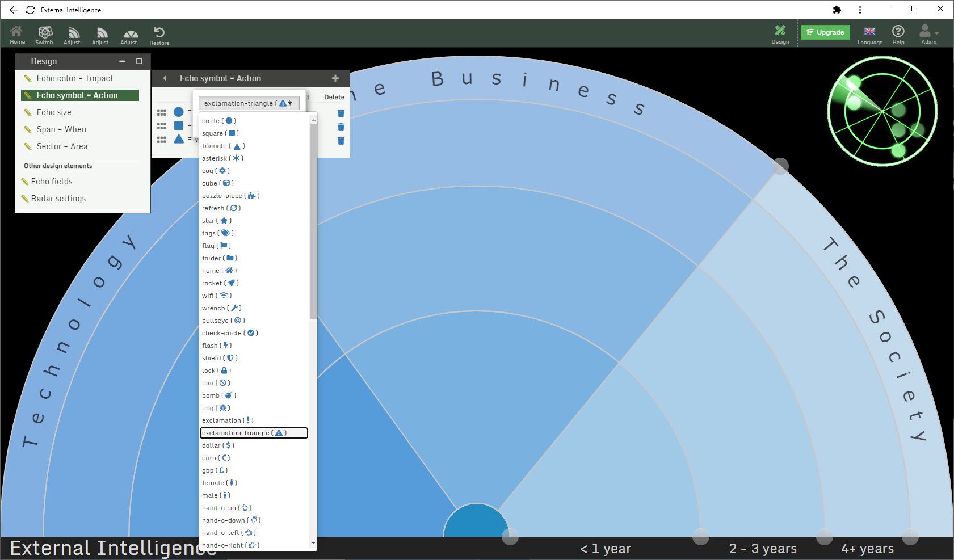This screenshot has width=954, height=560.
Task: Add a new echo symbol with plus
Action: pos(335,78)
